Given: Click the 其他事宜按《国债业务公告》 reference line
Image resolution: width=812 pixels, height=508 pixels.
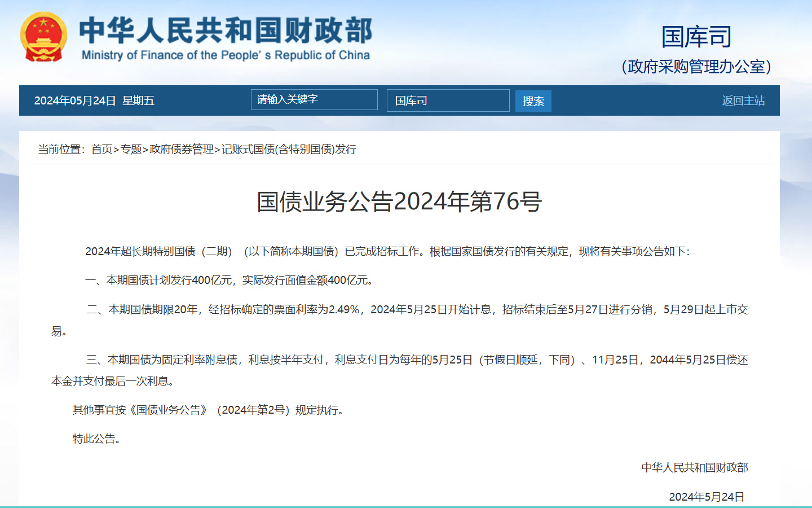Looking at the screenshot, I should pos(208,410).
